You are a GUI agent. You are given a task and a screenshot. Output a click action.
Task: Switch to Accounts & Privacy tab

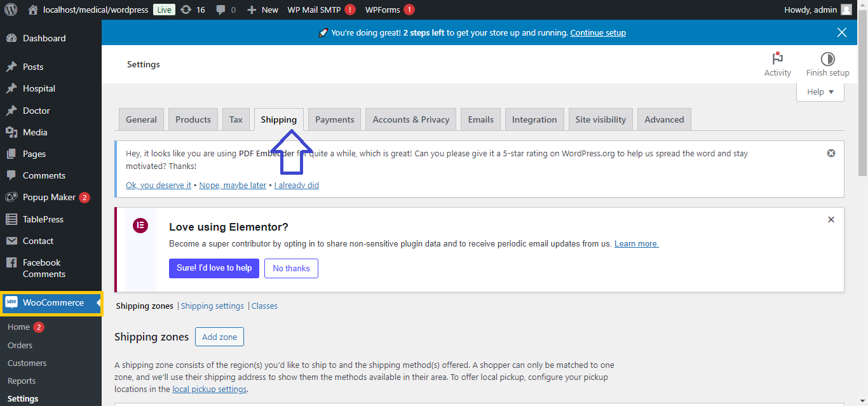tap(411, 119)
